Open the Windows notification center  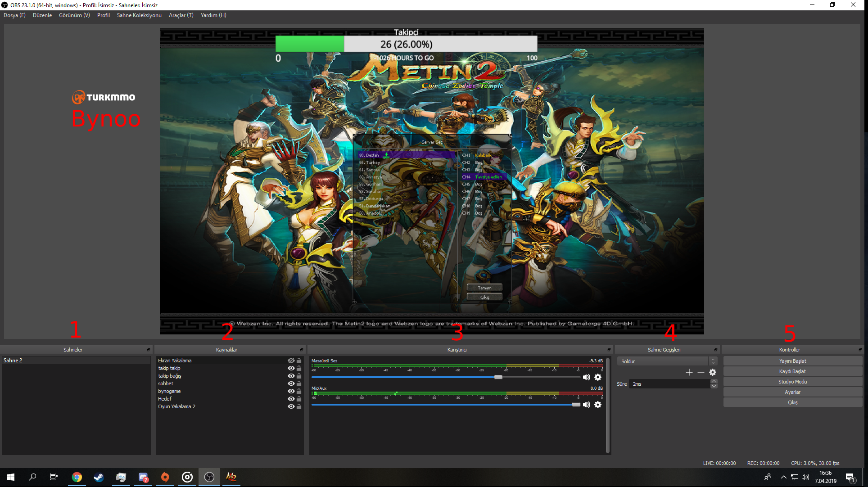[x=850, y=477]
